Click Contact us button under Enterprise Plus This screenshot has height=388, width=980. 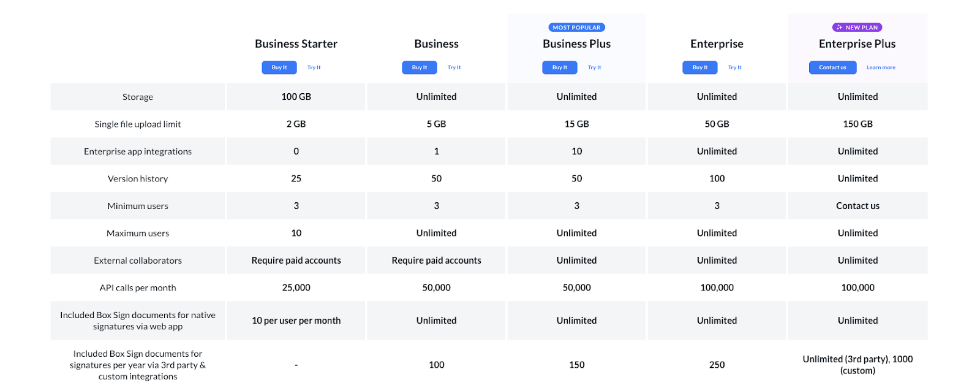pos(832,67)
